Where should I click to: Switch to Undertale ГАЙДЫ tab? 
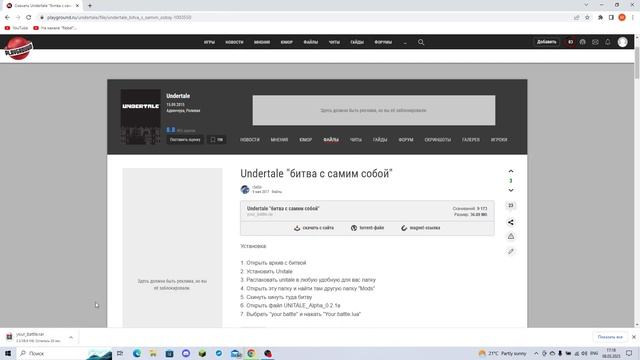[x=380, y=140]
